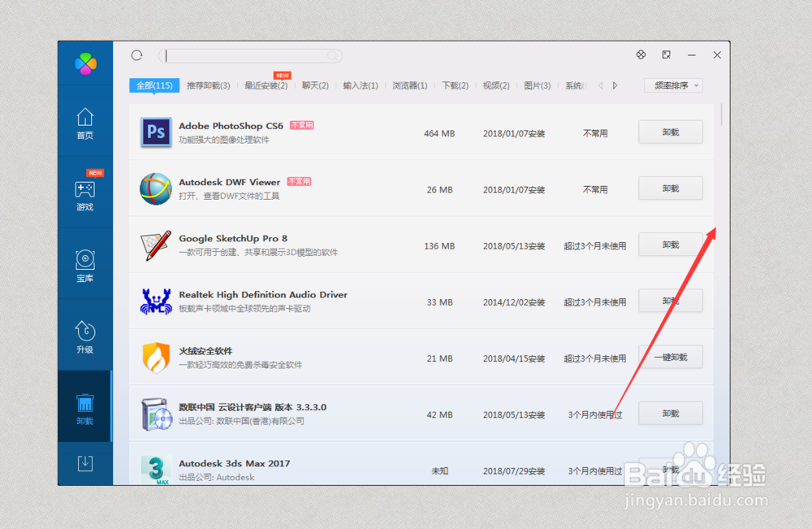The image size is (812, 529).
Task: Uninstall Google SketchUp Pro 8 via 卸载 button
Action: 671,245
